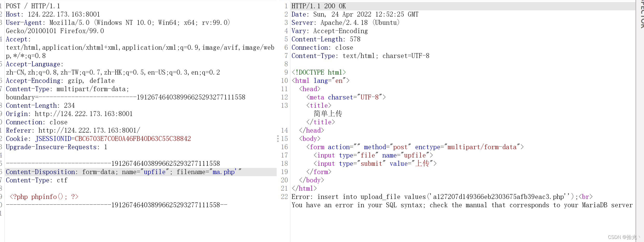
Task: Click "Connection: close" in the response pane
Action: point(322,47)
